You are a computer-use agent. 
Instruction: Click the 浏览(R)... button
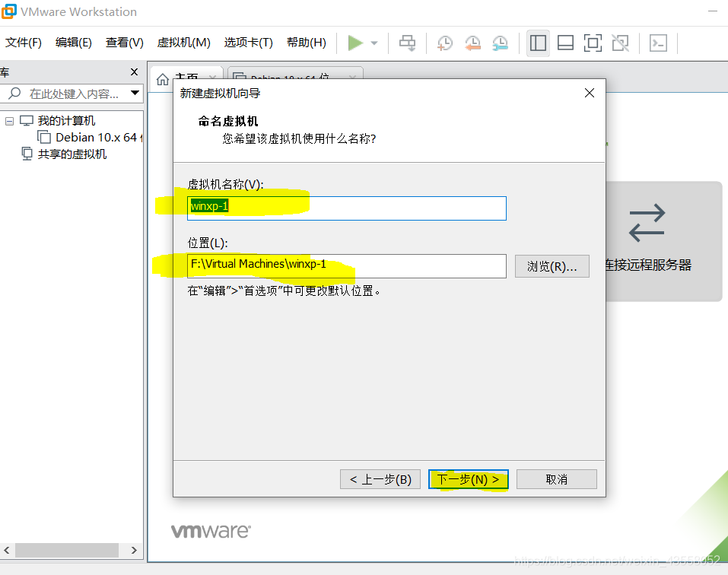pos(552,266)
